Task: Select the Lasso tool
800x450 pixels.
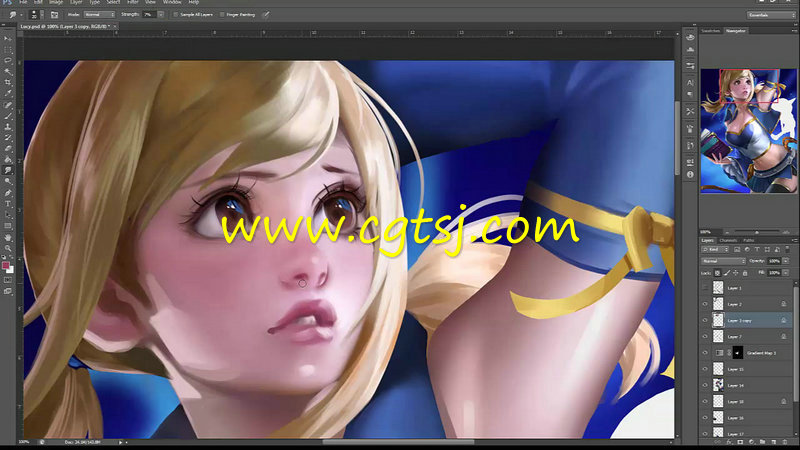Action: tap(8, 61)
